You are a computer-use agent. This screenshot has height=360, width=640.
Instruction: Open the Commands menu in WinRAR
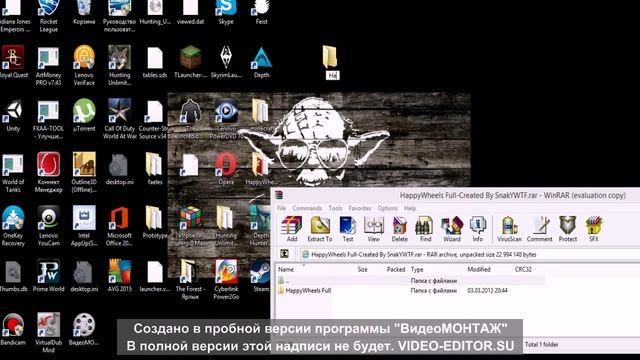click(307, 208)
